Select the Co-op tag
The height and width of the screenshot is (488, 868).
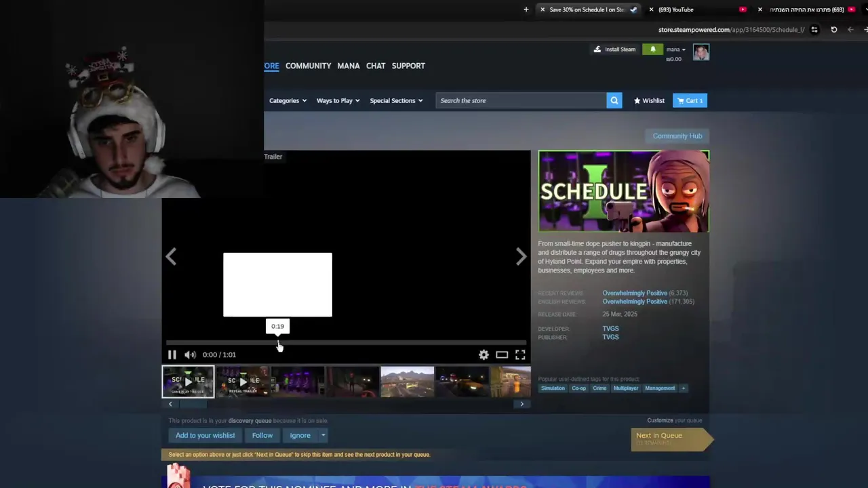(578, 388)
